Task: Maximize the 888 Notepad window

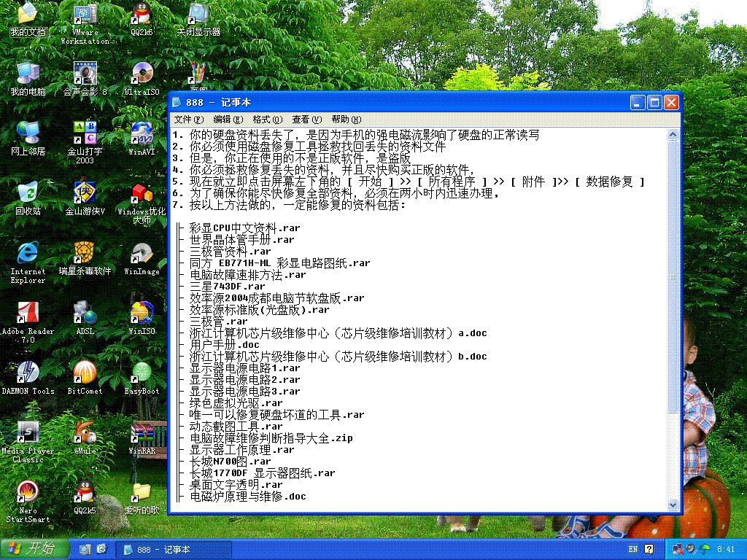Action: pyautogui.click(x=654, y=102)
